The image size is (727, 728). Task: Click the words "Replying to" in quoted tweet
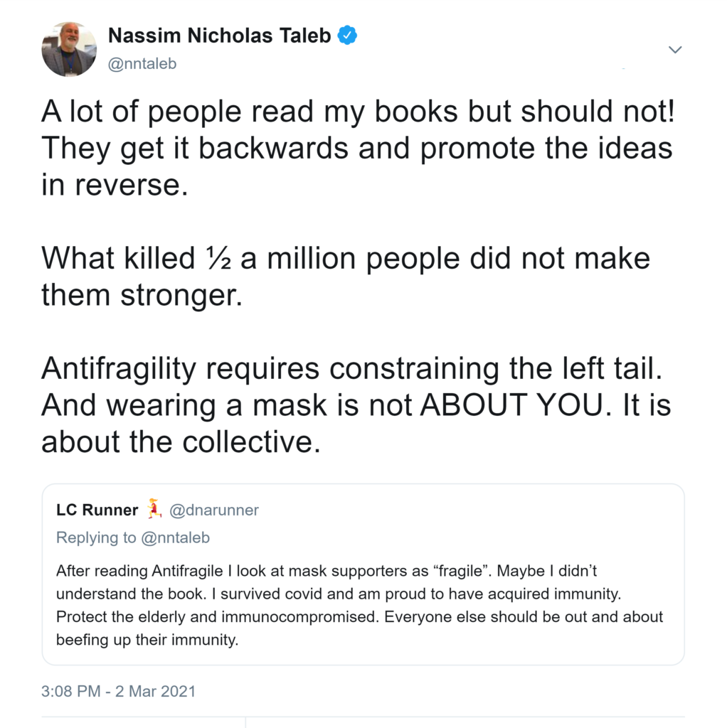point(96,537)
